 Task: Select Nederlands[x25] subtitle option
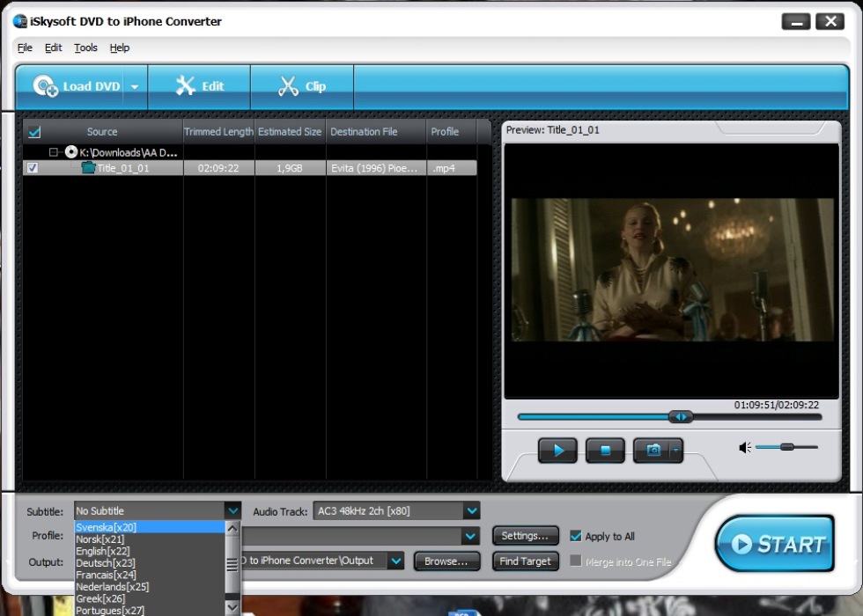tap(150, 587)
